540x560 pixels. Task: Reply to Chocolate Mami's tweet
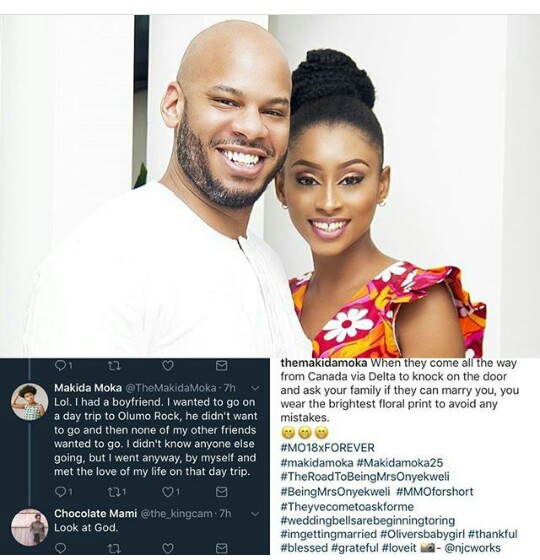coord(61,548)
